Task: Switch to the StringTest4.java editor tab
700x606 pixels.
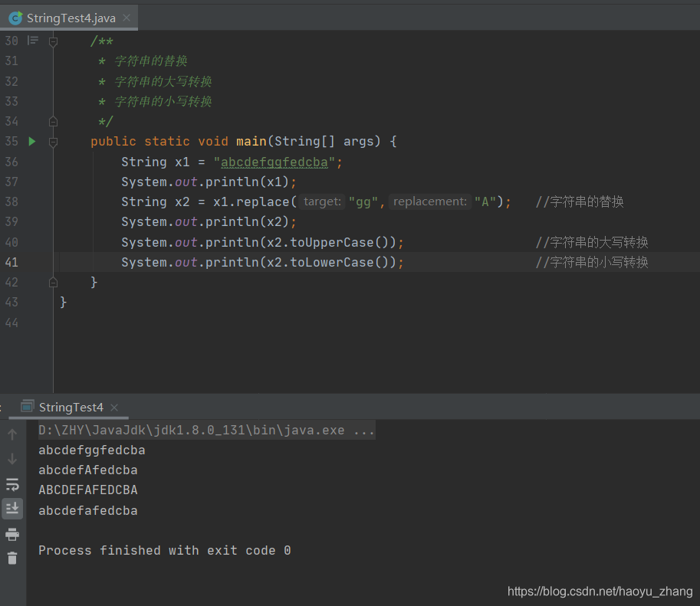Action: (x=71, y=18)
